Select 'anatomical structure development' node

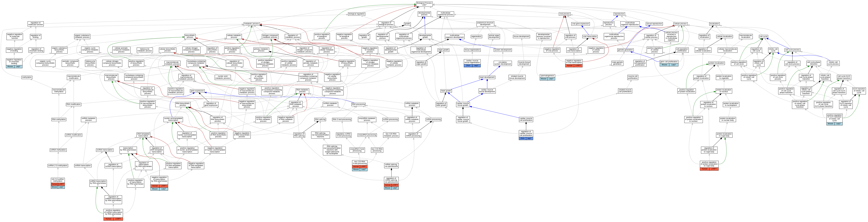(x=485, y=24)
